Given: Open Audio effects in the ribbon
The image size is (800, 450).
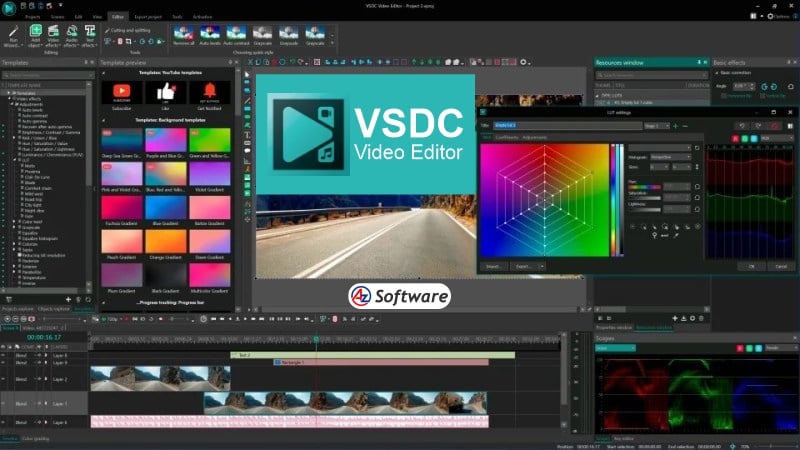Looking at the screenshot, I should point(71,36).
